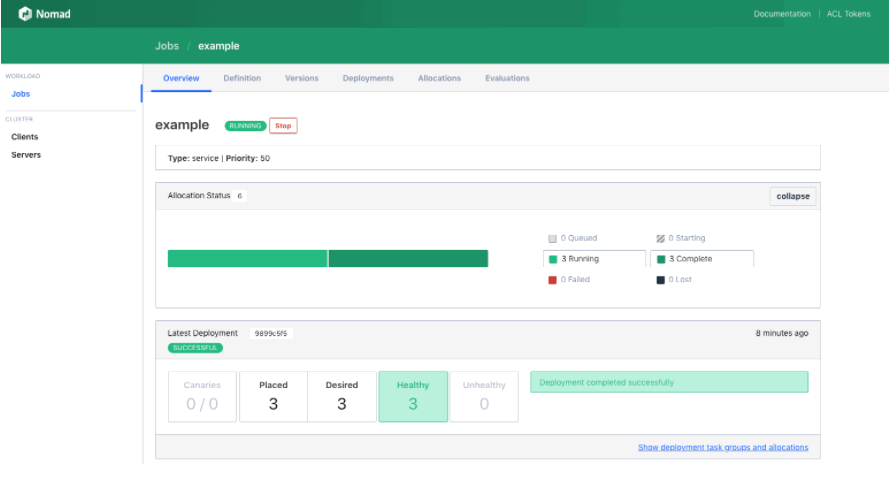Click the Nomad logo icon

click(x=25, y=14)
